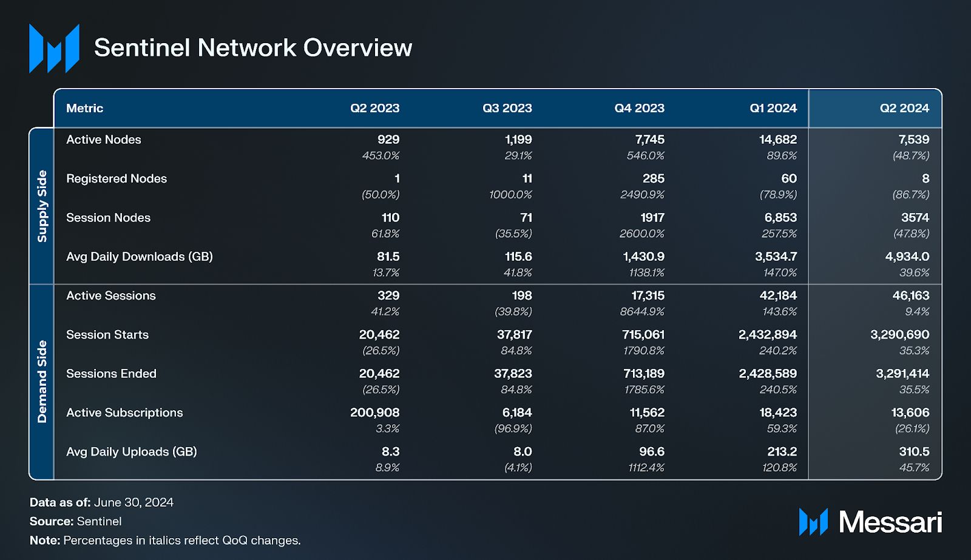Screen dimensions: 971x560
Task: Click the Avg Daily Uploads (GB) label
Action: [132, 451]
